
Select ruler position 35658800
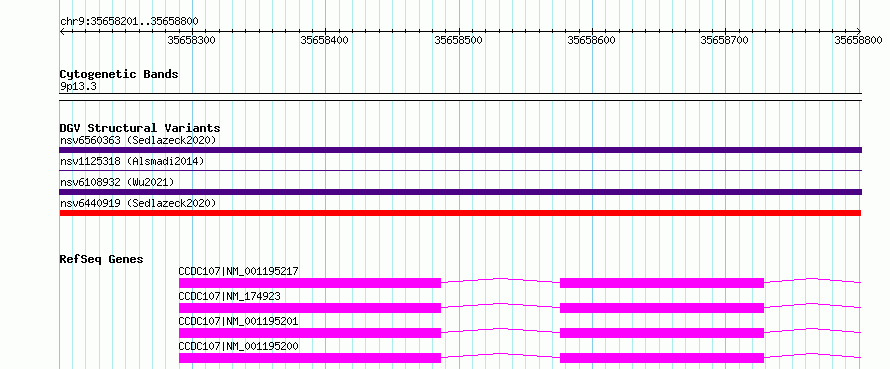pyautogui.click(x=858, y=40)
